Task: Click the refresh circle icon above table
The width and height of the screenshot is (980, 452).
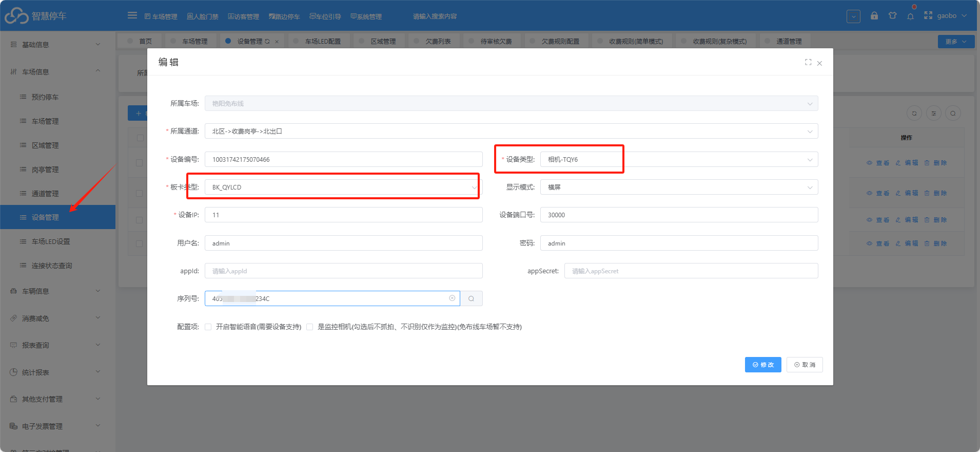Action: click(x=914, y=114)
